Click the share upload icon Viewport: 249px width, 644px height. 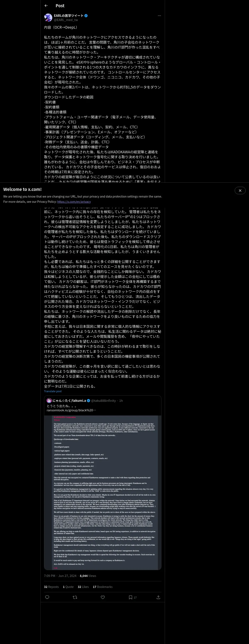click(158, 597)
